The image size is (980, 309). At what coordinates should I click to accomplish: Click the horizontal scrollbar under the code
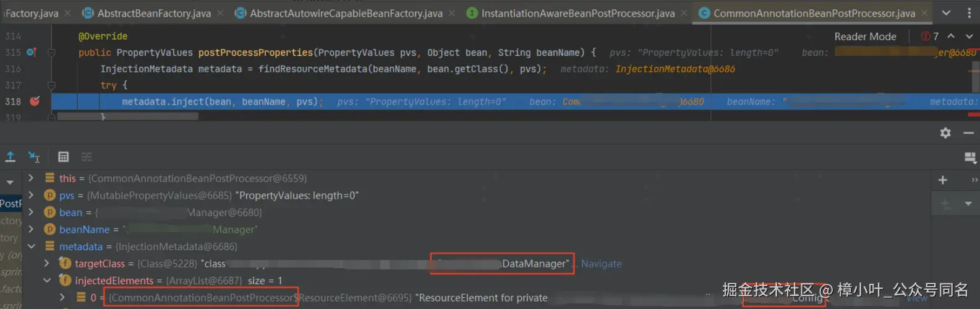click(128, 116)
